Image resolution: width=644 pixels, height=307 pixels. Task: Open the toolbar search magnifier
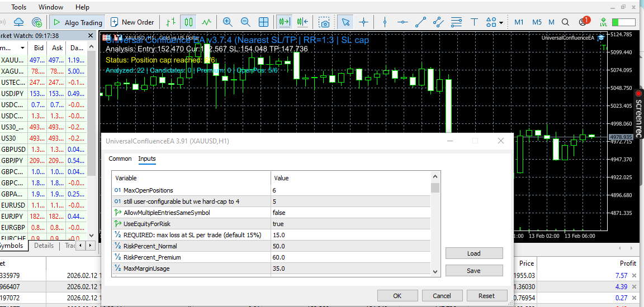(x=565, y=22)
